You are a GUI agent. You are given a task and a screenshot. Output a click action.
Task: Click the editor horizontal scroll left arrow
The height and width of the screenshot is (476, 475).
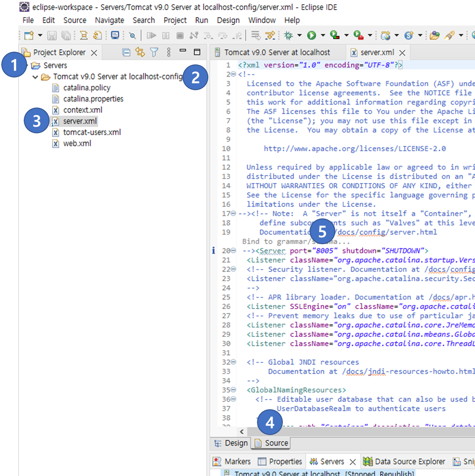coord(242,432)
